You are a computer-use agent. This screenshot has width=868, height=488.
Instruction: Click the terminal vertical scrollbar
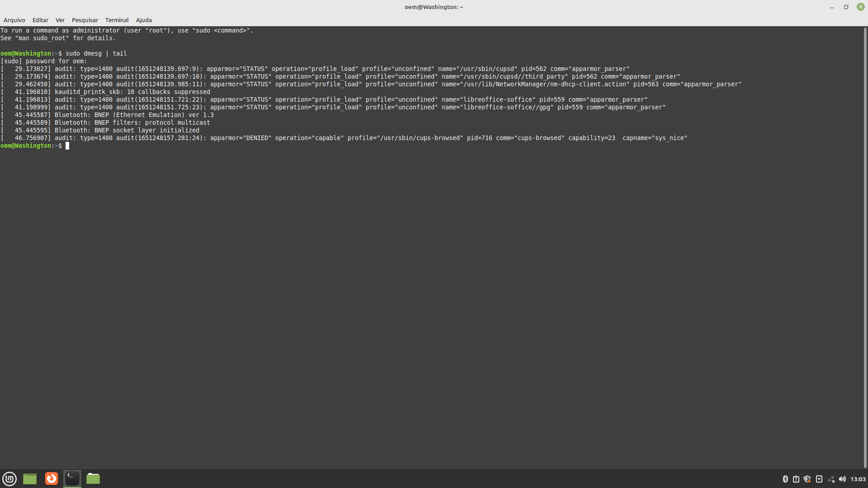point(865,248)
